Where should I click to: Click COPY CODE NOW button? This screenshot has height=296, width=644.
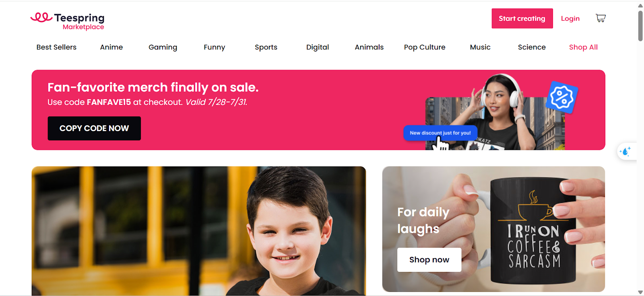pyautogui.click(x=94, y=128)
